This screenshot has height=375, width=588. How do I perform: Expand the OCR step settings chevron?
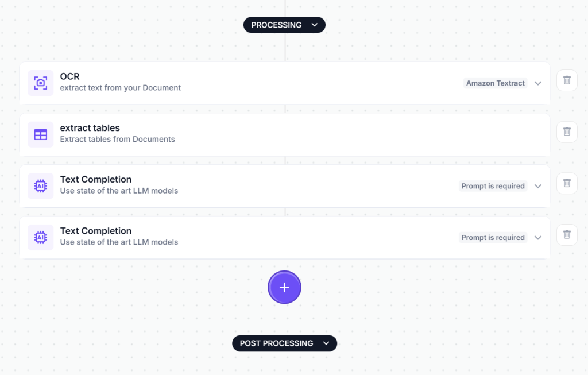538,83
